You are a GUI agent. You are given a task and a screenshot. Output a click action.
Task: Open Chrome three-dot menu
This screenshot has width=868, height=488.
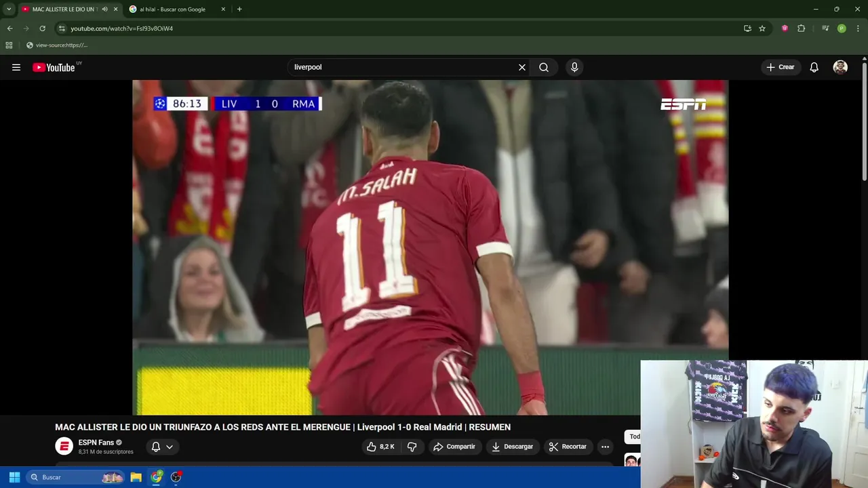pyautogui.click(x=858, y=28)
